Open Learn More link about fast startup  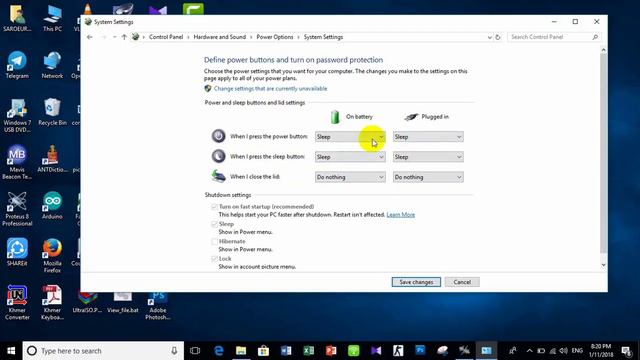coord(401,215)
